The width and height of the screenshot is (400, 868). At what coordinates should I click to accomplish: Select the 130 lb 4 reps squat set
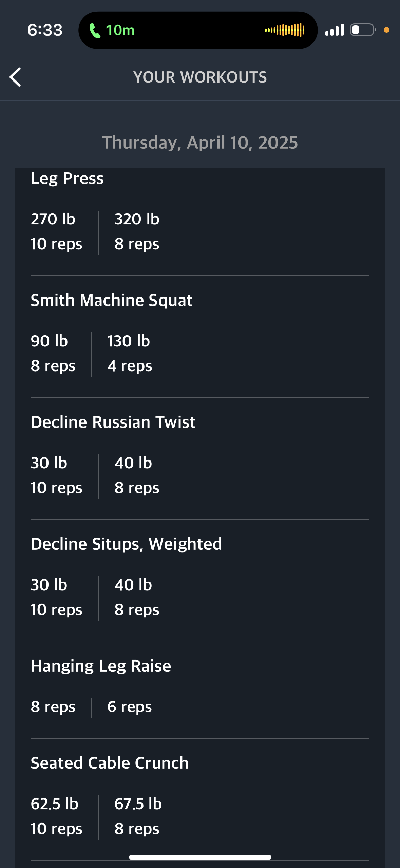pos(129,353)
